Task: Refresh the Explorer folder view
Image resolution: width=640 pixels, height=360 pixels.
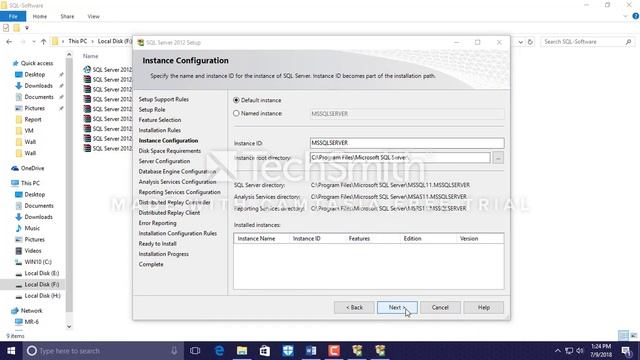Action: tap(530, 42)
